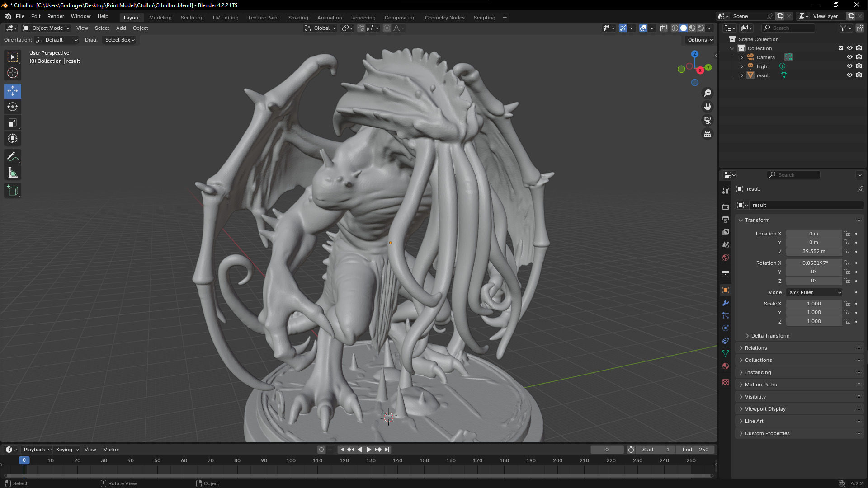Open the Material properties tab
The width and height of the screenshot is (868, 488).
726,366
